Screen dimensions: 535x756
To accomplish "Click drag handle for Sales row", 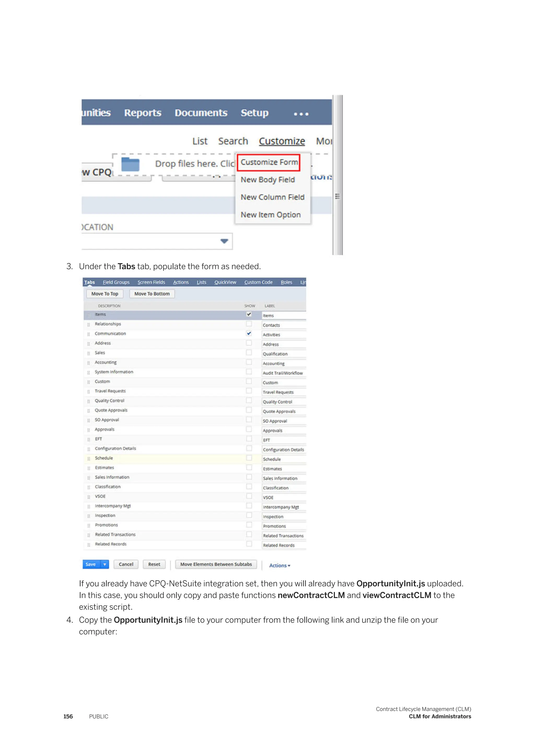I will 89,353.
